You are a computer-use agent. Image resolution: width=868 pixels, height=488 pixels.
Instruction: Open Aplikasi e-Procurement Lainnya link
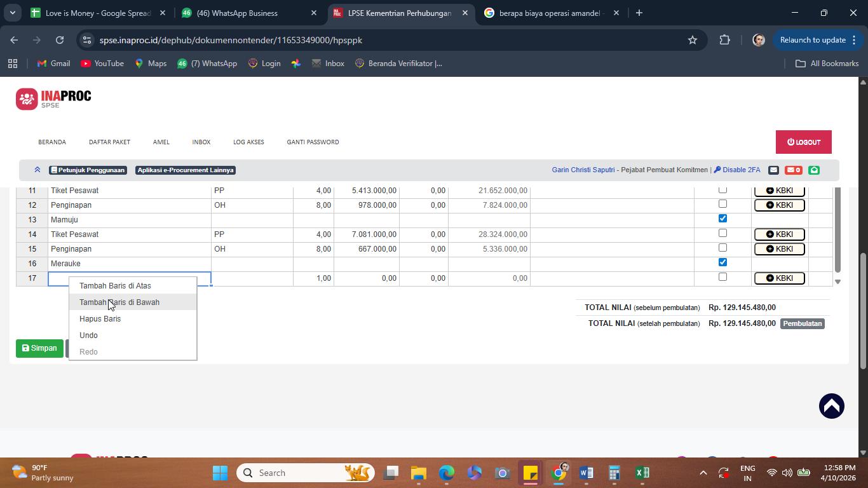click(x=186, y=170)
